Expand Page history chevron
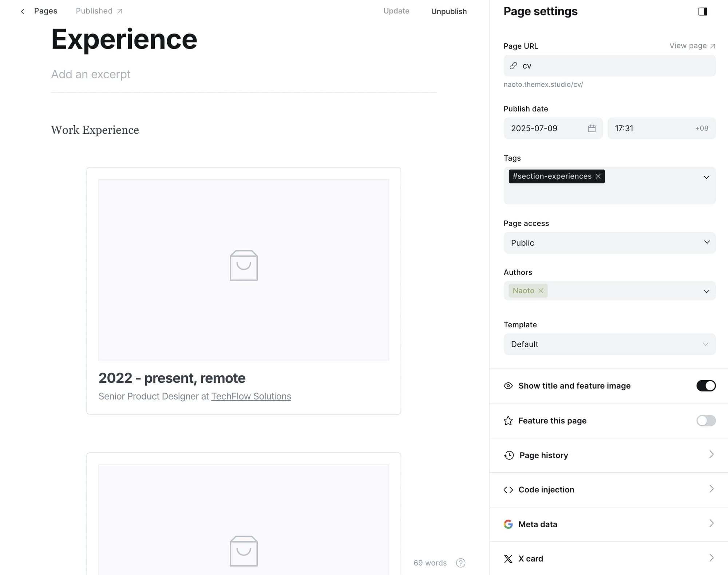 click(x=711, y=454)
